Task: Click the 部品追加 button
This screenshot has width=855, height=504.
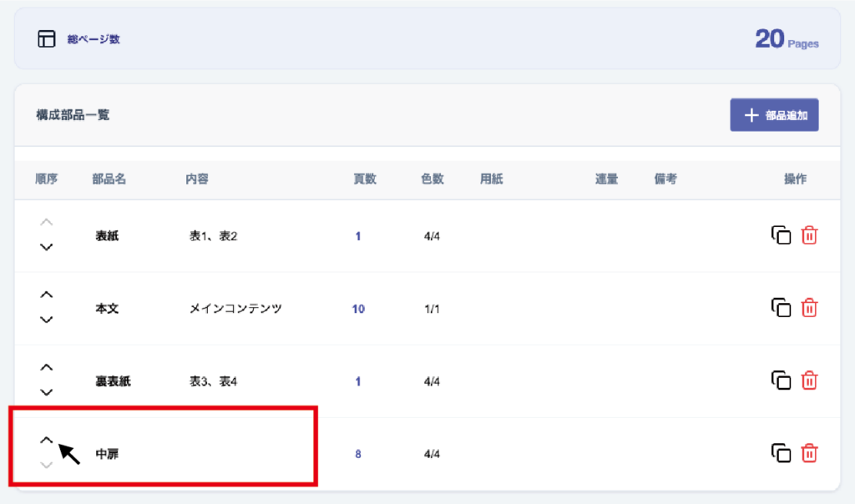Action: tap(774, 115)
